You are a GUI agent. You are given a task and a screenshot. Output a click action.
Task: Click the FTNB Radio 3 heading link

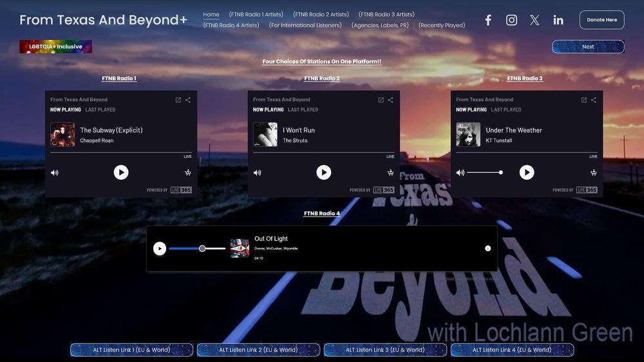[x=525, y=78]
